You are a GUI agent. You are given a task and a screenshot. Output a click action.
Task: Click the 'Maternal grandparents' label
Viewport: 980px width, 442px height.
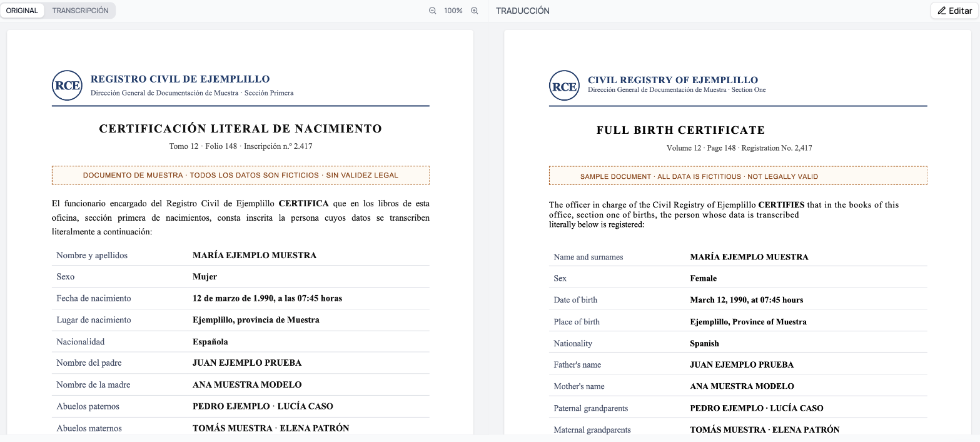coord(592,430)
